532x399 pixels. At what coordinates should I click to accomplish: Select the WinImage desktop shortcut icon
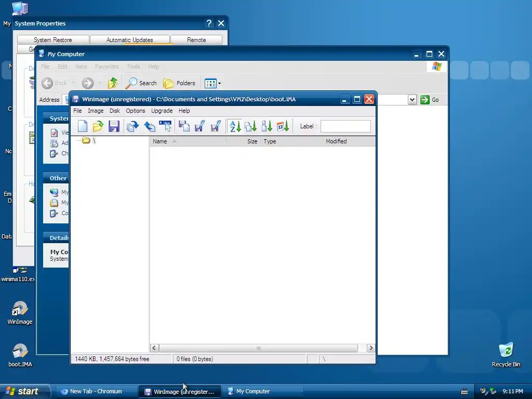20,312
